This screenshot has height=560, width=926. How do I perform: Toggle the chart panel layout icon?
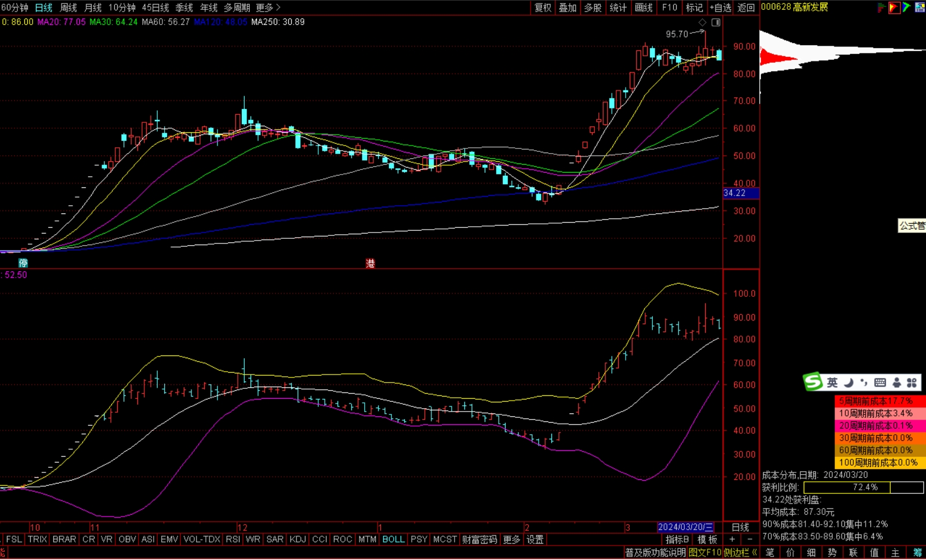coord(716,22)
